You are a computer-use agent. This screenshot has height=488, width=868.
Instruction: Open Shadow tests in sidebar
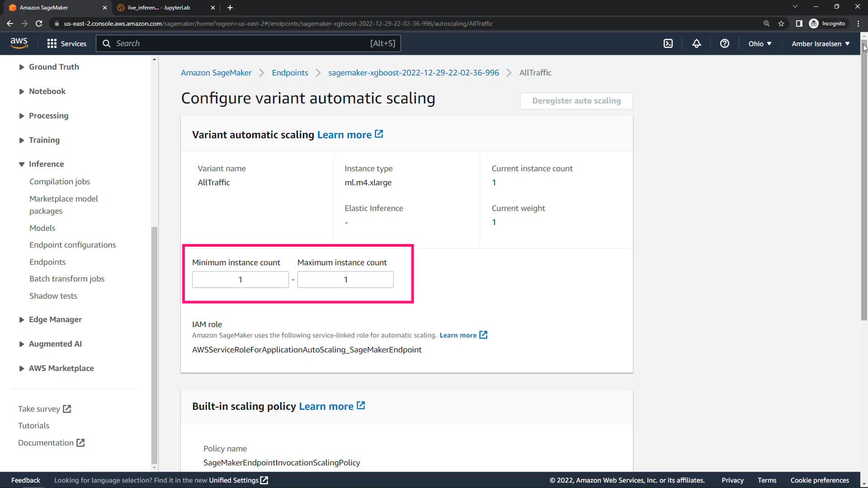(x=53, y=296)
